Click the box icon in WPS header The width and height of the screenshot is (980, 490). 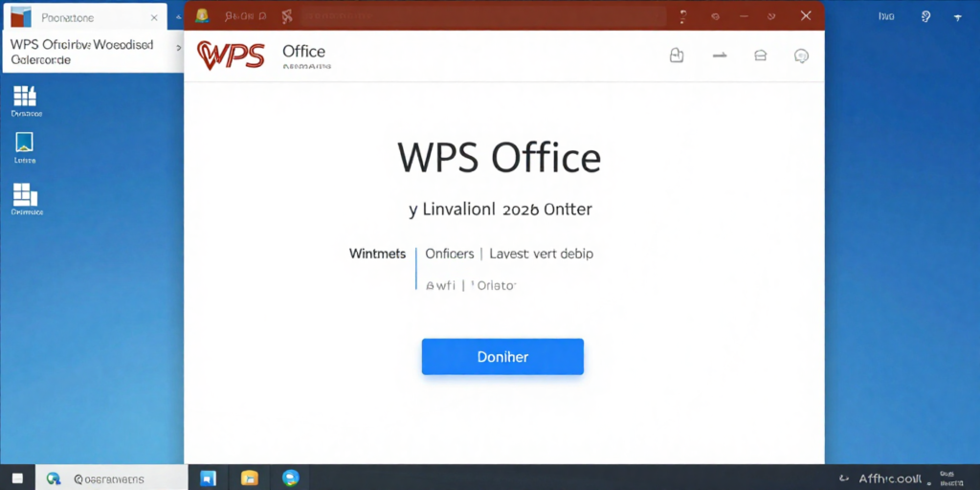click(x=760, y=56)
